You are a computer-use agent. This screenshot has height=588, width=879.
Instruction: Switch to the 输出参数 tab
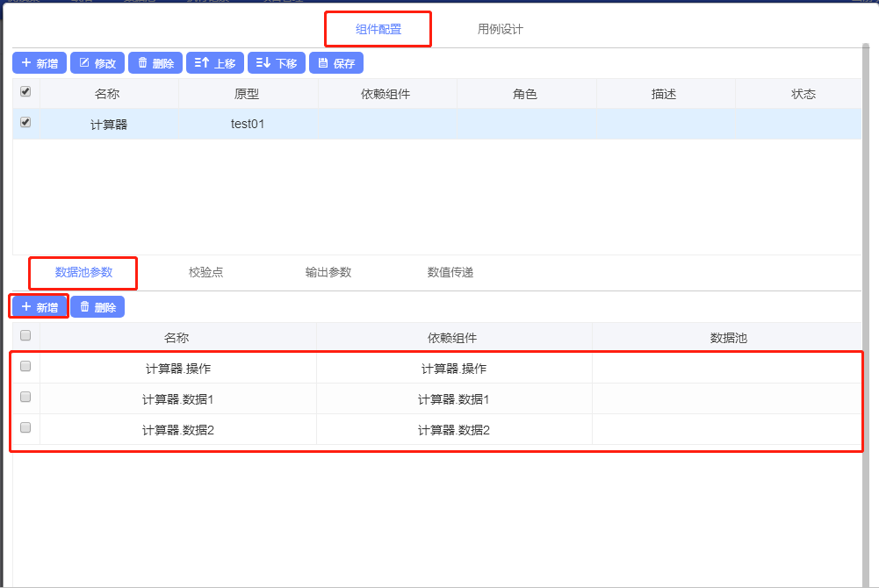[328, 272]
